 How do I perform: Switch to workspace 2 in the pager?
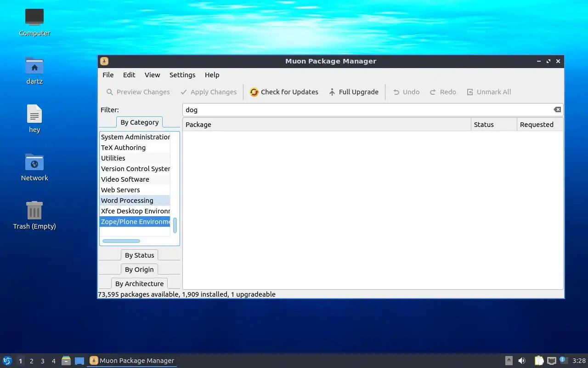(x=32, y=361)
